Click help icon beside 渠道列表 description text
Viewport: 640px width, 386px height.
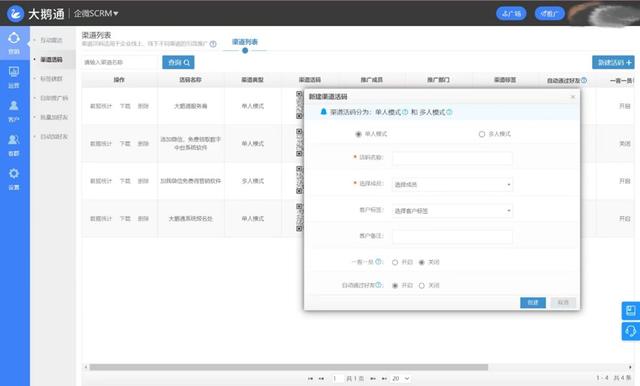(213, 44)
